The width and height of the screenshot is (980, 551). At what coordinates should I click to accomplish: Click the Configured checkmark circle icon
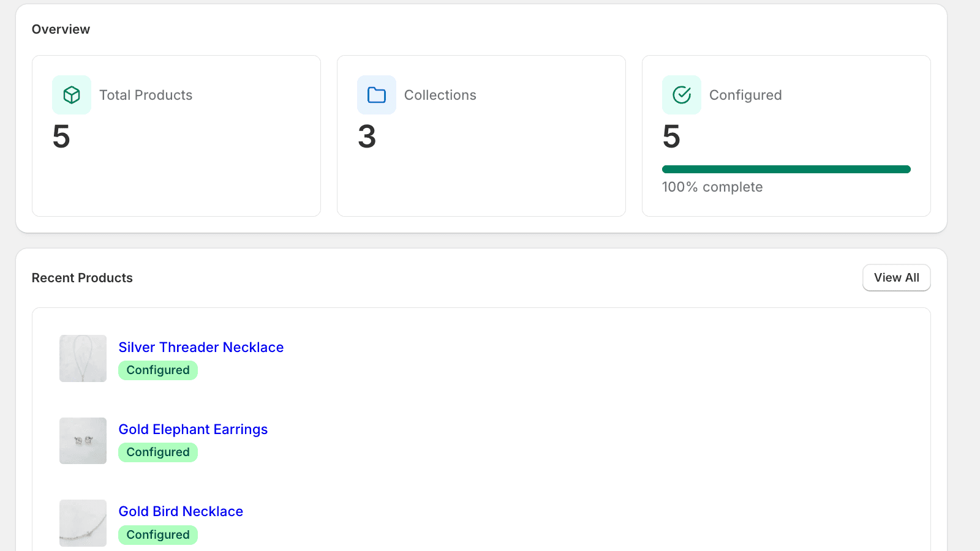[x=681, y=95]
